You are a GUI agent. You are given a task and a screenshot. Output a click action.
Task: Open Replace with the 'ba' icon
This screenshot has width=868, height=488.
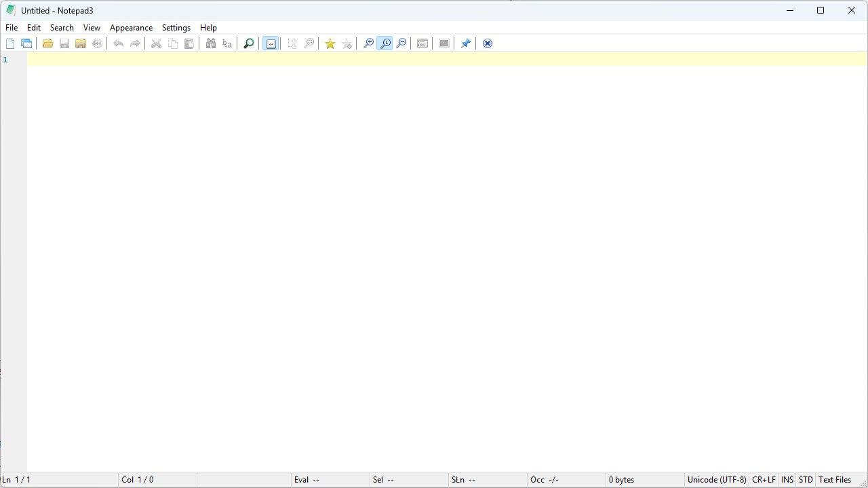(227, 43)
